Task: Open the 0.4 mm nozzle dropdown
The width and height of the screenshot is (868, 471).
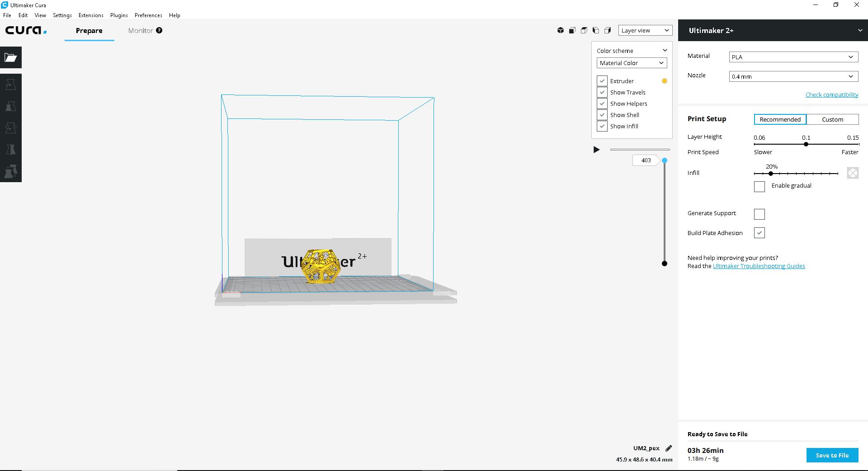Action: 793,76
